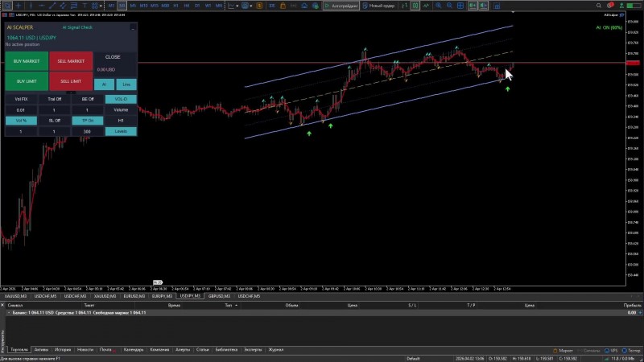Select the M5 timeframe
The width and height of the screenshot is (644, 362).
pos(133,6)
